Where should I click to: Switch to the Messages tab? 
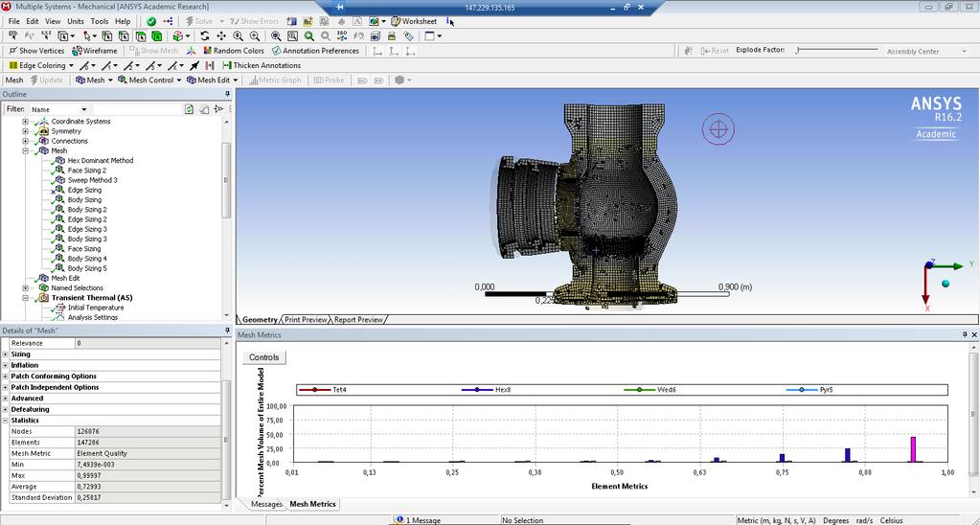266,504
